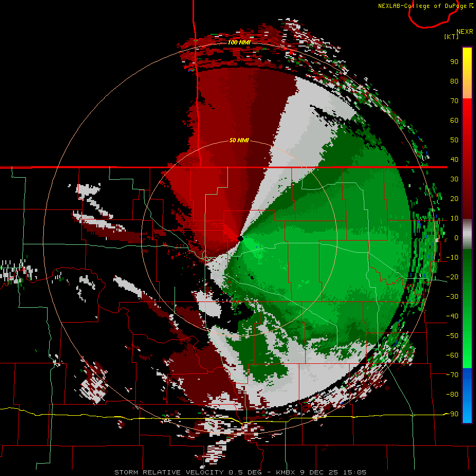The width and height of the screenshot is (476, 476).
Task: Click the 60 knot scale label
Action: (x=454, y=121)
